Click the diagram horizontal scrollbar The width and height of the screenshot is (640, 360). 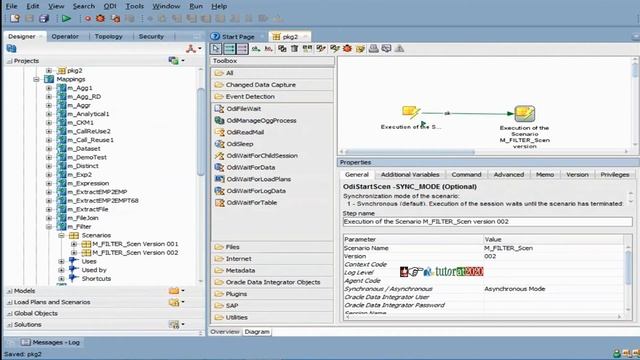pyautogui.click(x=410, y=152)
